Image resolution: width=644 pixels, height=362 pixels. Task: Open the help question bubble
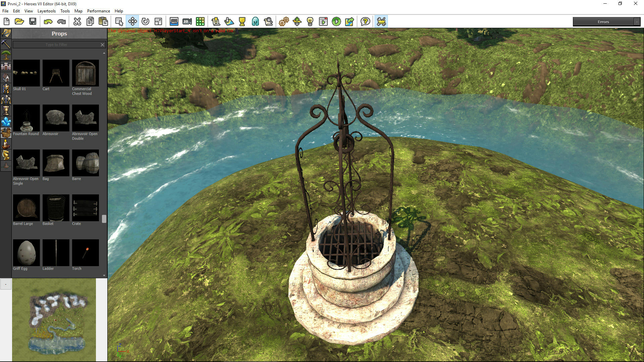point(365,22)
